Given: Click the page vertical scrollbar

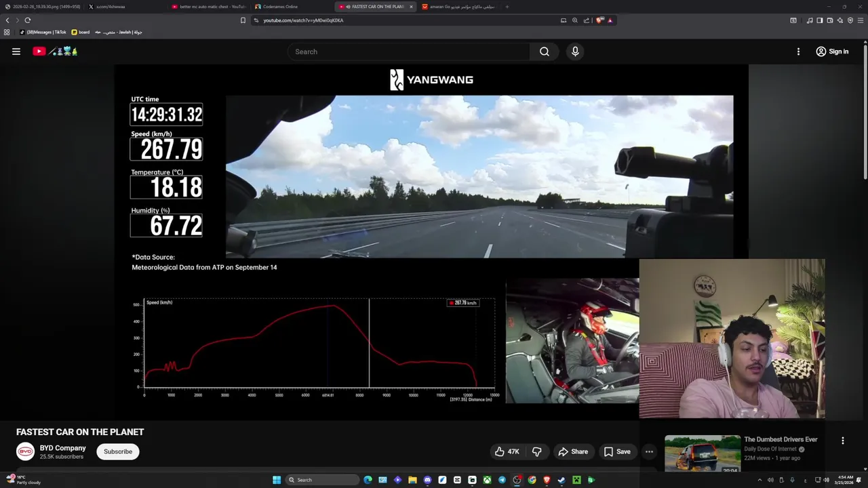Looking at the screenshot, I should pyautogui.click(x=865, y=110).
